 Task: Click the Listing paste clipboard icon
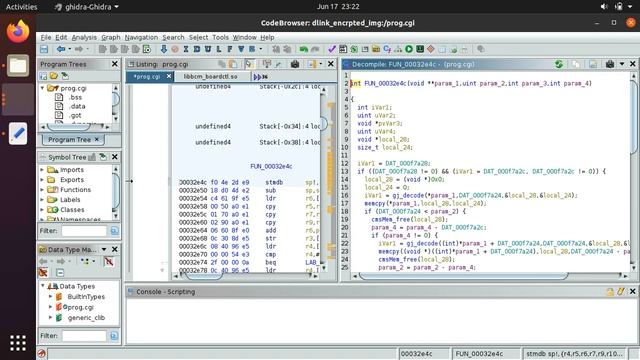pos(233,64)
